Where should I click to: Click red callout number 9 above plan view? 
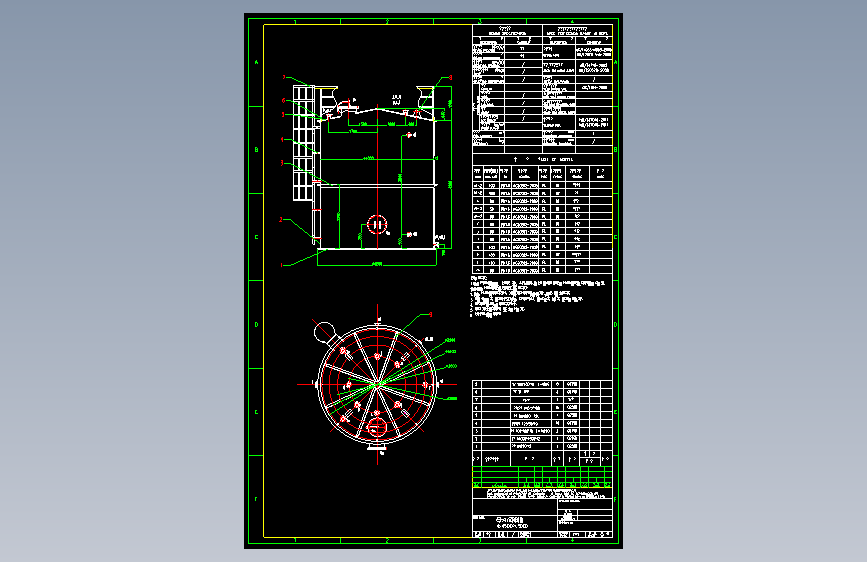click(431, 314)
